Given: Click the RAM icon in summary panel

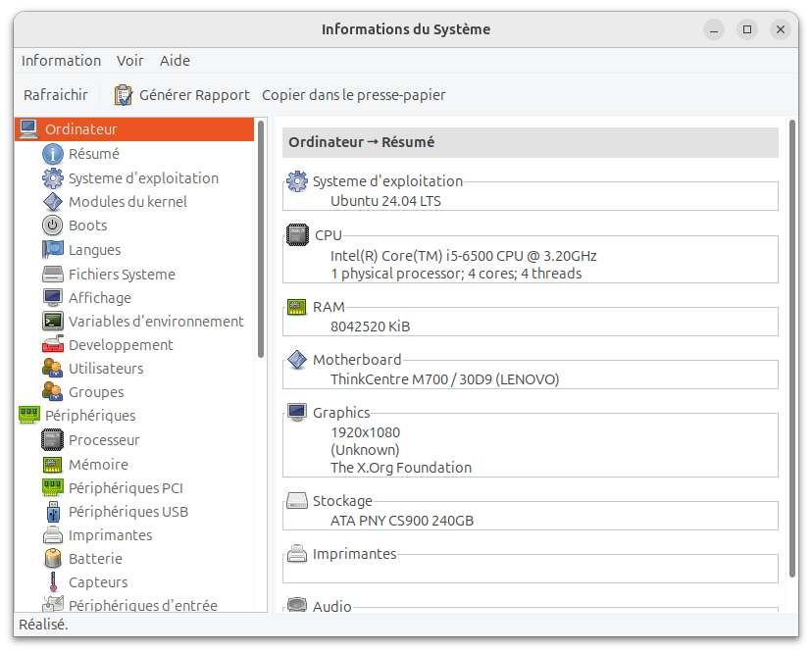Looking at the screenshot, I should coord(297,307).
